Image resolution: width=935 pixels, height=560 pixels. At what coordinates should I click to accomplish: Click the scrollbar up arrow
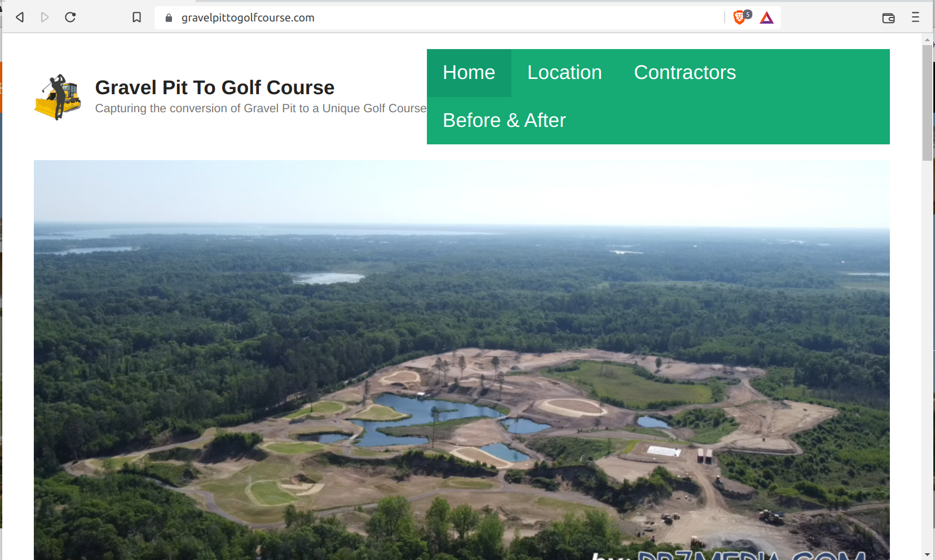click(x=927, y=39)
